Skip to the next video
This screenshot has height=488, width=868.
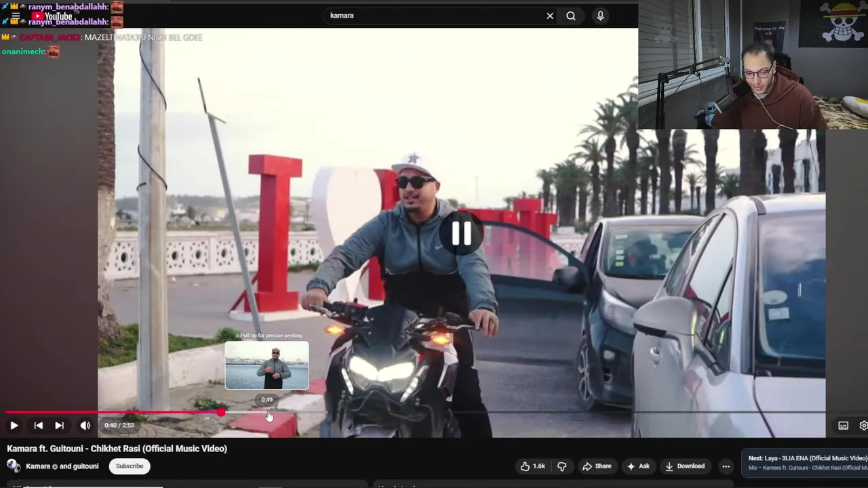click(x=60, y=426)
